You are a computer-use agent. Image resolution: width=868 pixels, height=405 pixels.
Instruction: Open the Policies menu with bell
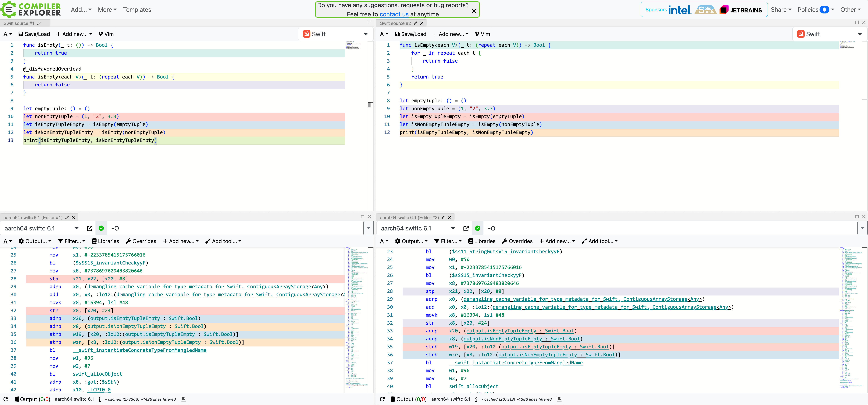click(815, 10)
